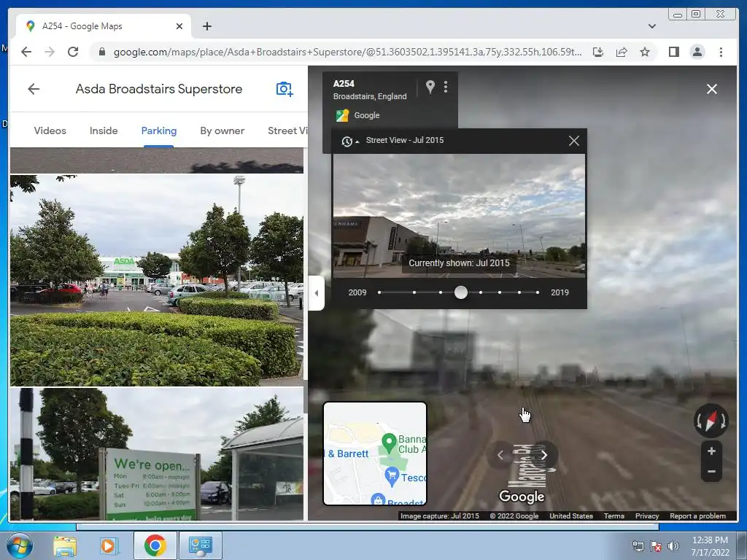This screenshot has height=560, width=747.
Task: Open more options in A254 card
Action: pyautogui.click(x=446, y=87)
